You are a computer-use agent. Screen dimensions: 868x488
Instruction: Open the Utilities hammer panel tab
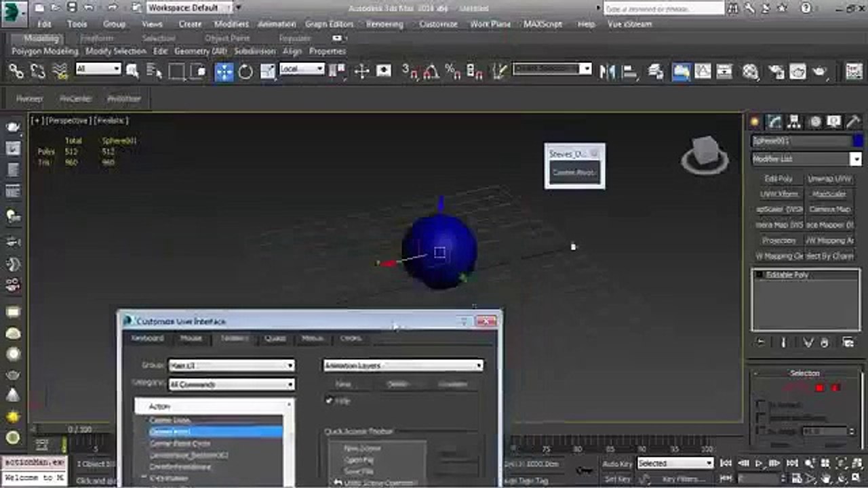tap(853, 121)
